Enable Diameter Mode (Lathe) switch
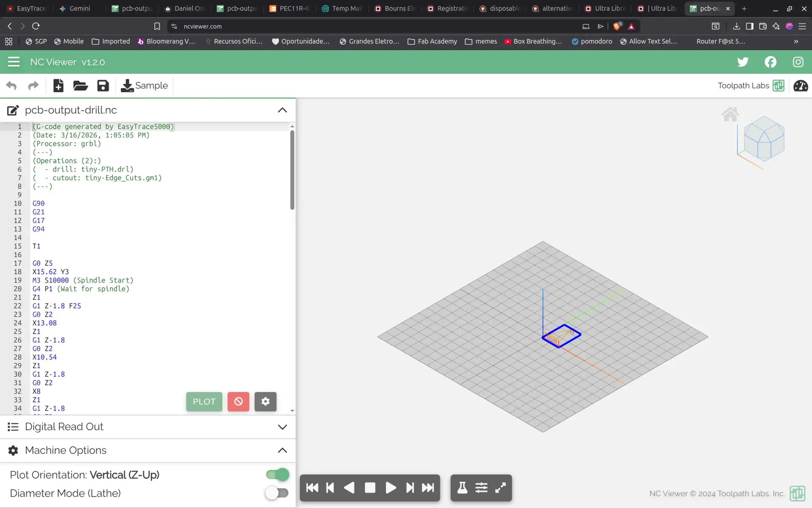Viewport: 812px width, 508px height. click(x=277, y=493)
